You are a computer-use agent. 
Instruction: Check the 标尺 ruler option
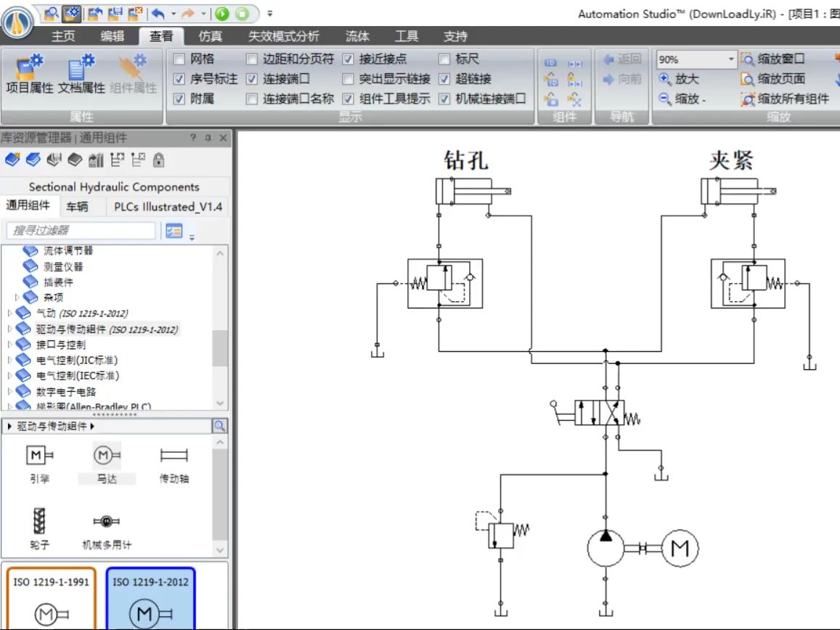444,60
